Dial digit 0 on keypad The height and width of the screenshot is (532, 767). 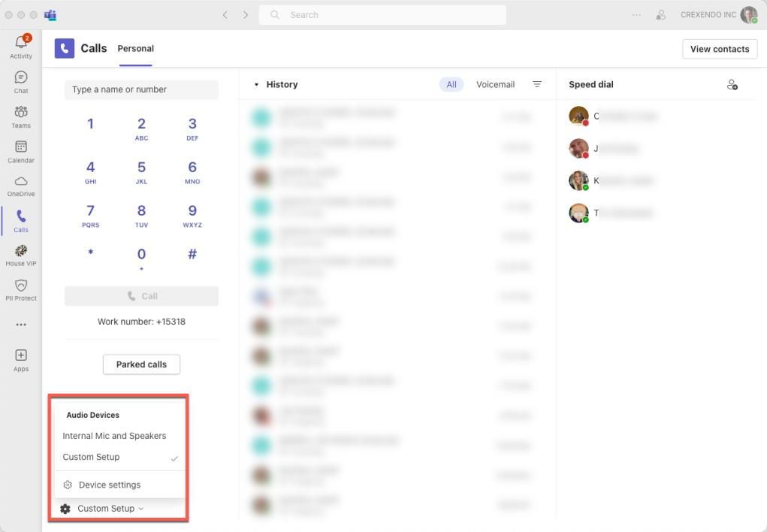coord(141,259)
